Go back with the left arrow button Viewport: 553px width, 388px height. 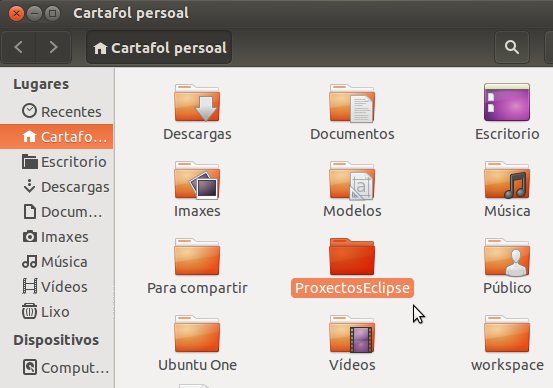coord(19,47)
